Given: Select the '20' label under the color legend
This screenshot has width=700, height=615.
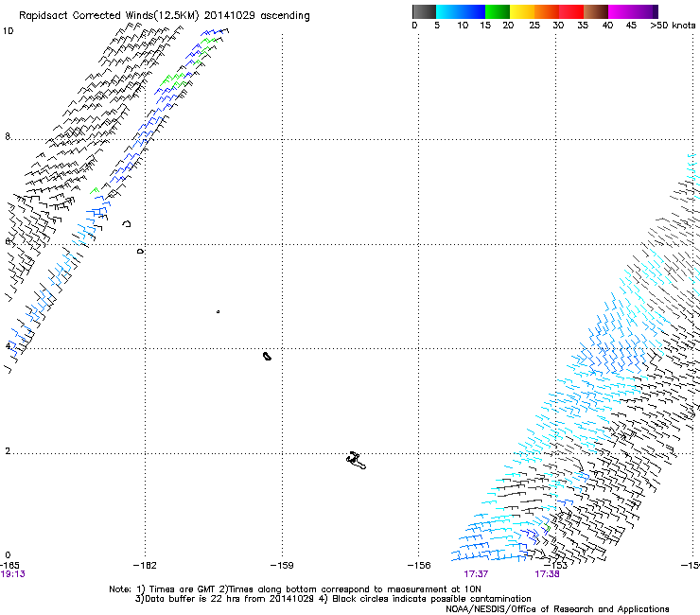Looking at the screenshot, I should pos(508,26).
